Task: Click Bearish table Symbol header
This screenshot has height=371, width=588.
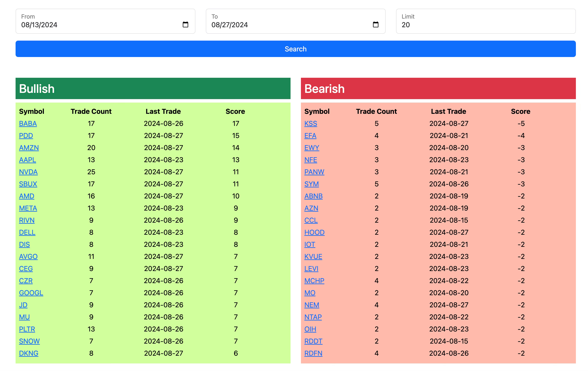Action: pos(317,111)
